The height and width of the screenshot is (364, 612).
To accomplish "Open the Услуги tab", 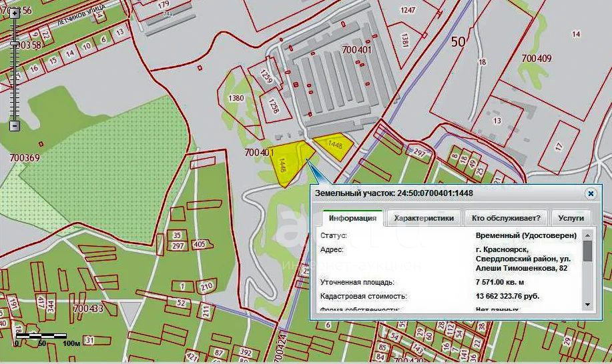I will pos(571,218).
